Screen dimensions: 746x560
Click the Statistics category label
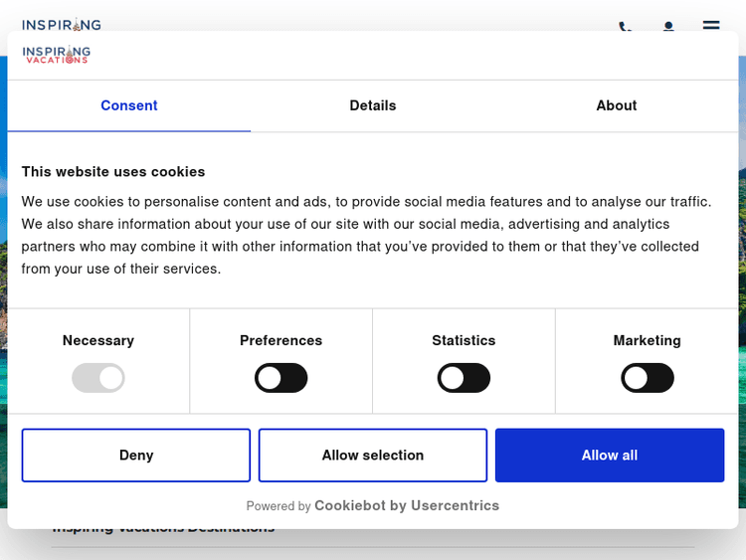pyautogui.click(x=464, y=340)
